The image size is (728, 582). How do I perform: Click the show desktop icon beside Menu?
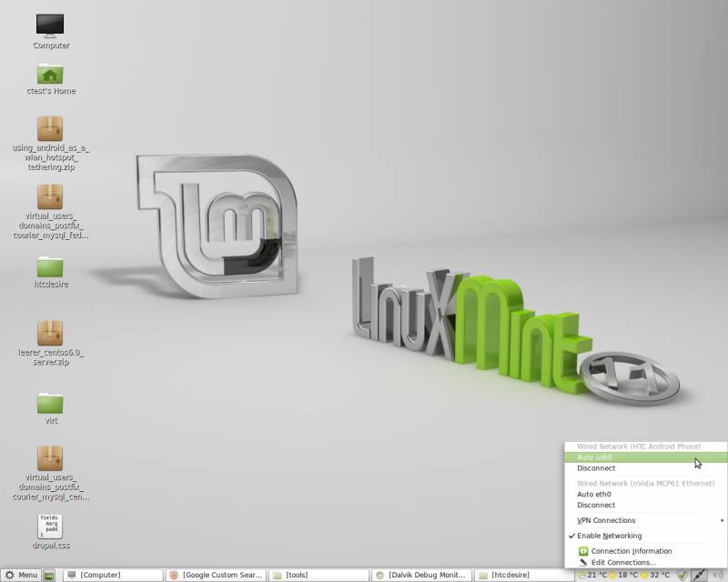click(x=49, y=576)
